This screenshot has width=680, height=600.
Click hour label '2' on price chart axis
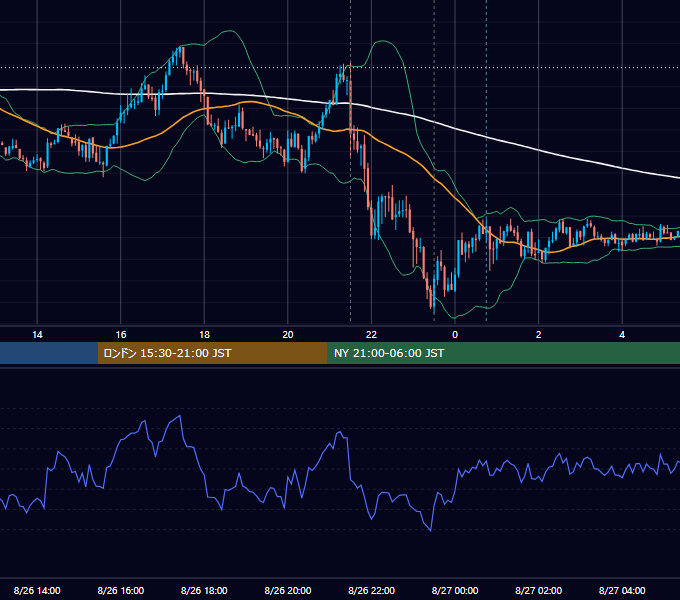tap(539, 335)
